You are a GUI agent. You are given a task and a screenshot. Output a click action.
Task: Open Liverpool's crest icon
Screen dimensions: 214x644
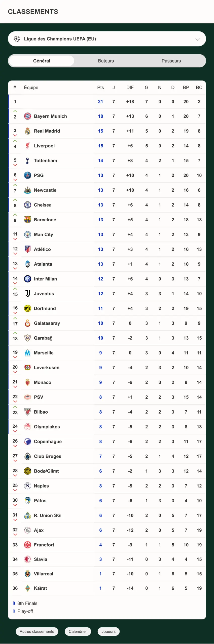coord(28,146)
